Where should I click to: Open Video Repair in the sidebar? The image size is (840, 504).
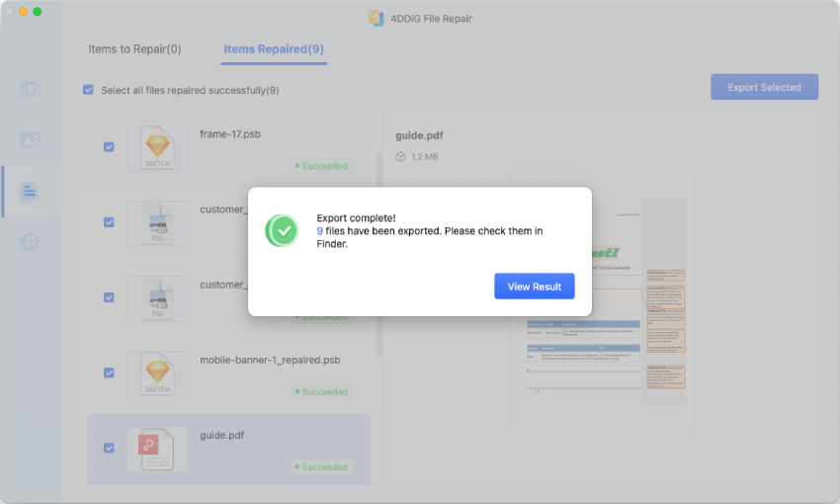30,88
